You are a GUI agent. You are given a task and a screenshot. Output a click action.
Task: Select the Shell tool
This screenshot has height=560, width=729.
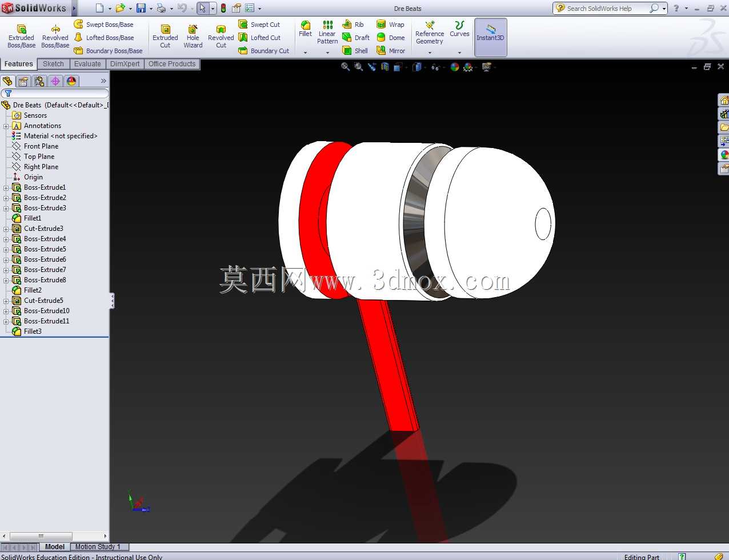click(355, 51)
